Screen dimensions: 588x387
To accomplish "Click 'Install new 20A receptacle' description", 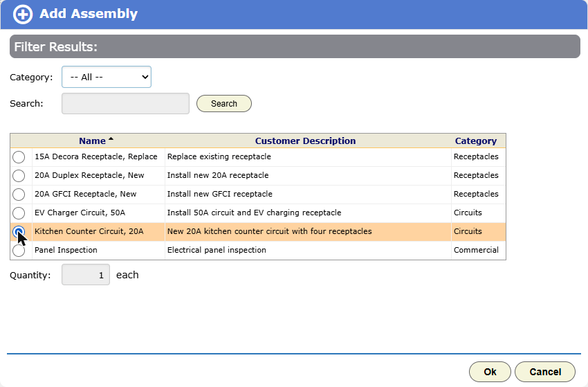I will 218,175.
